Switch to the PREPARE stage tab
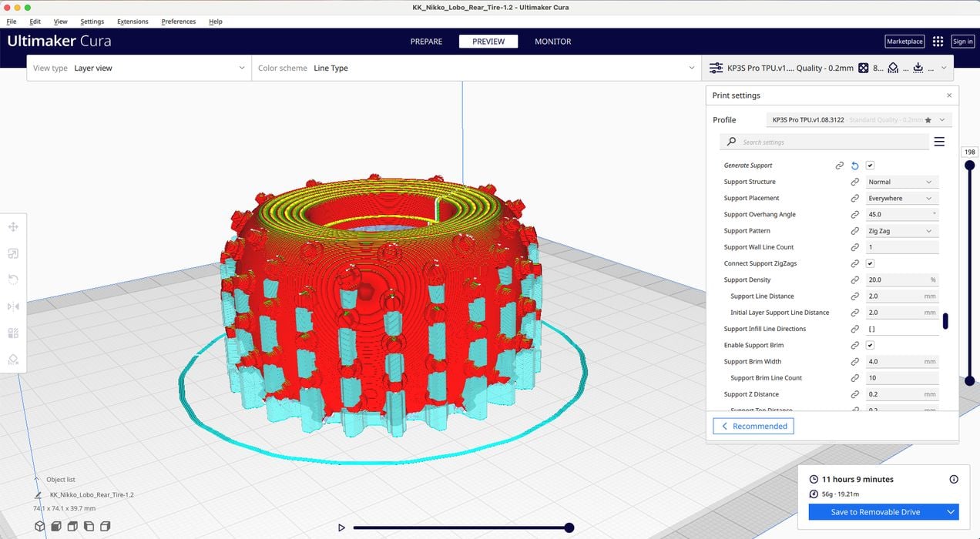Image resolution: width=980 pixels, height=539 pixels. click(x=426, y=42)
